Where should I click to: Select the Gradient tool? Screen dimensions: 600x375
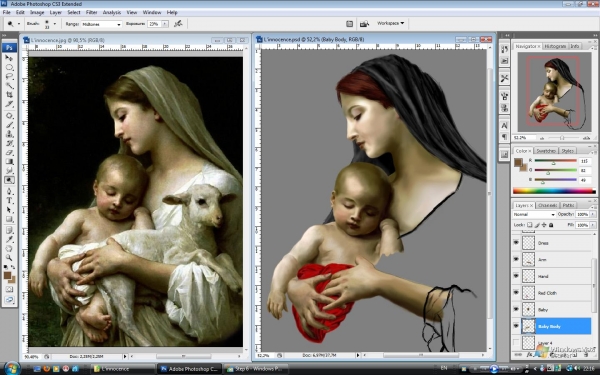[x=9, y=161]
